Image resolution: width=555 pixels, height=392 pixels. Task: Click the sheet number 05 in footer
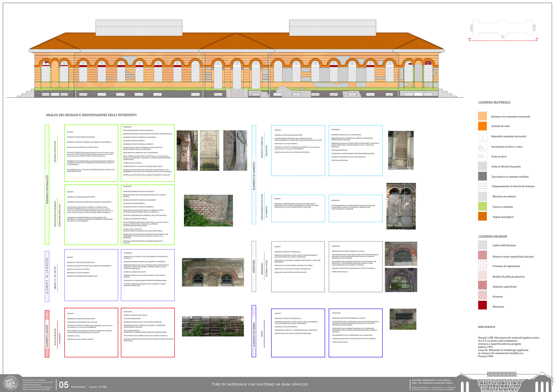point(64,385)
